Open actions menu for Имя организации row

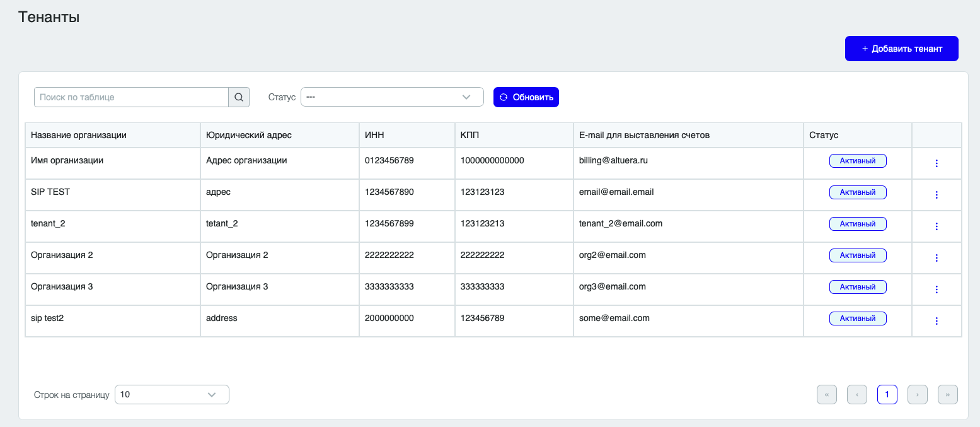click(x=937, y=163)
